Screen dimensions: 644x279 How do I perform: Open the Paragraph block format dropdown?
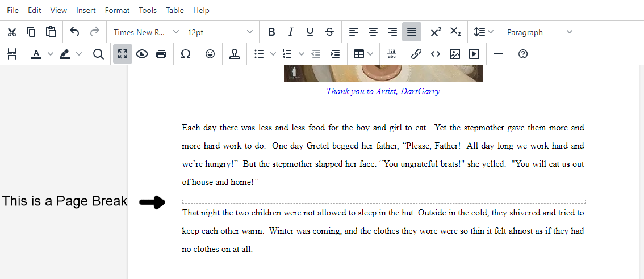540,32
